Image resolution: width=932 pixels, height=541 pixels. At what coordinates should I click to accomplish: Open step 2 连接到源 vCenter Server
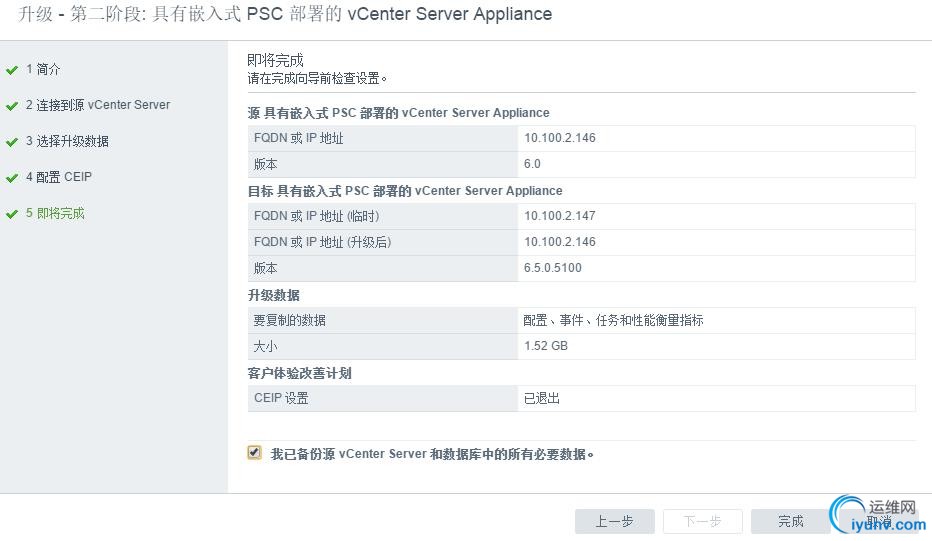pos(98,105)
